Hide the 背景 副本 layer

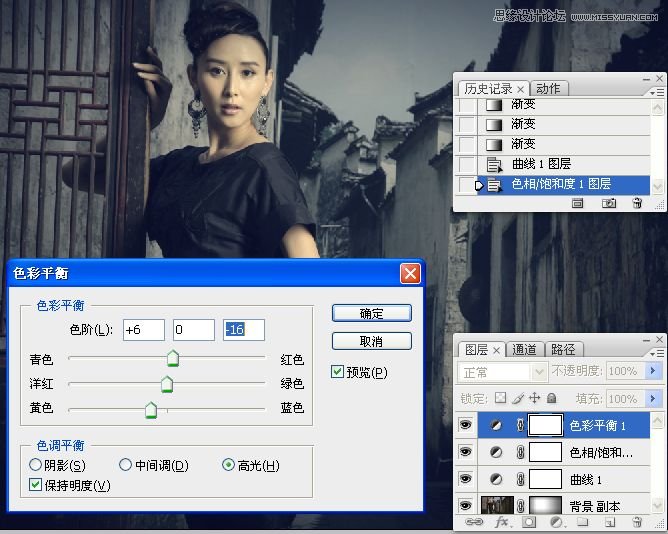click(x=466, y=506)
